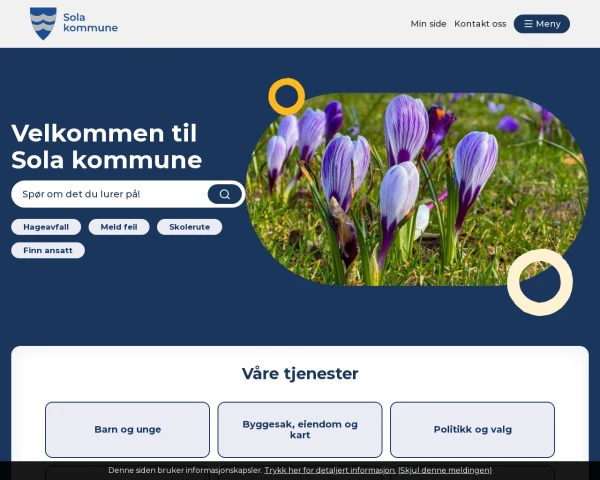Open Kontakt oss link
Viewport: 600px width, 480px height.
click(480, 24)
